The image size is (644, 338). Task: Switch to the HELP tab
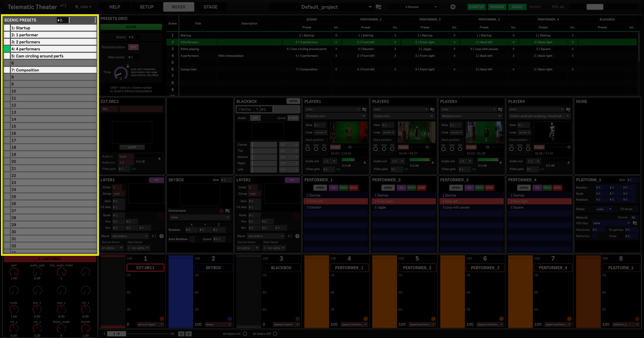point(115,7)
